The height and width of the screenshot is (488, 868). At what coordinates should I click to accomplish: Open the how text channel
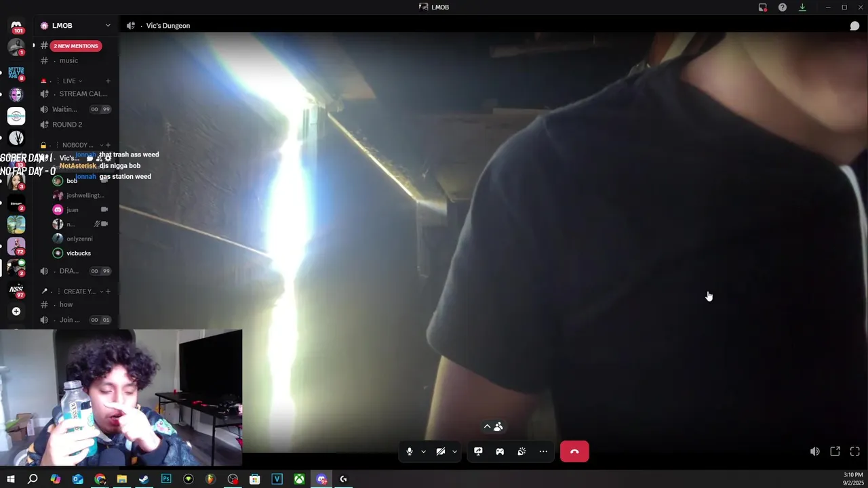point(66,304)
